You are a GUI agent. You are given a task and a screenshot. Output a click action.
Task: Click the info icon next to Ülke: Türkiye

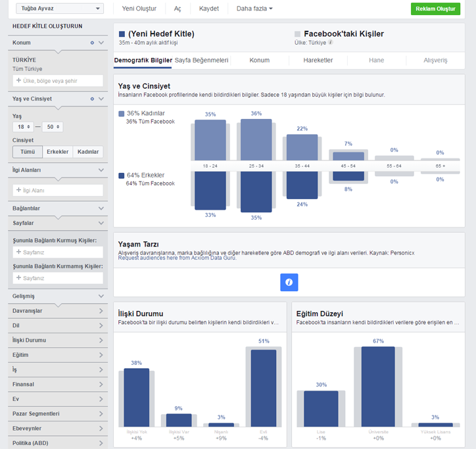tap(331, 43)
